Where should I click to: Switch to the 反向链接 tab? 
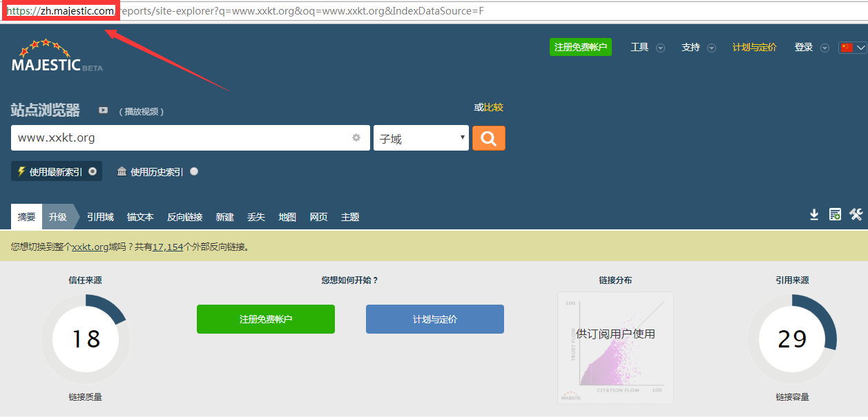[184, 217]
